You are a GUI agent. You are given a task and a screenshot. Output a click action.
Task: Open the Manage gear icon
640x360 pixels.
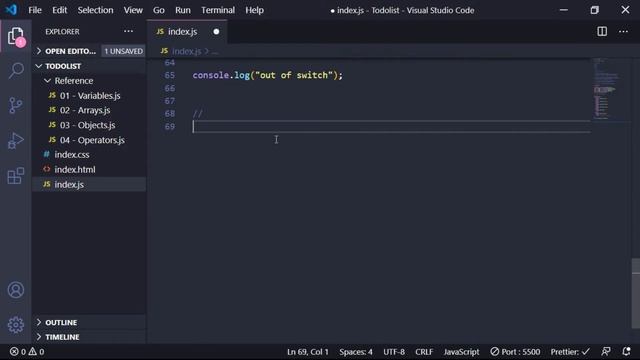[16, 325]
